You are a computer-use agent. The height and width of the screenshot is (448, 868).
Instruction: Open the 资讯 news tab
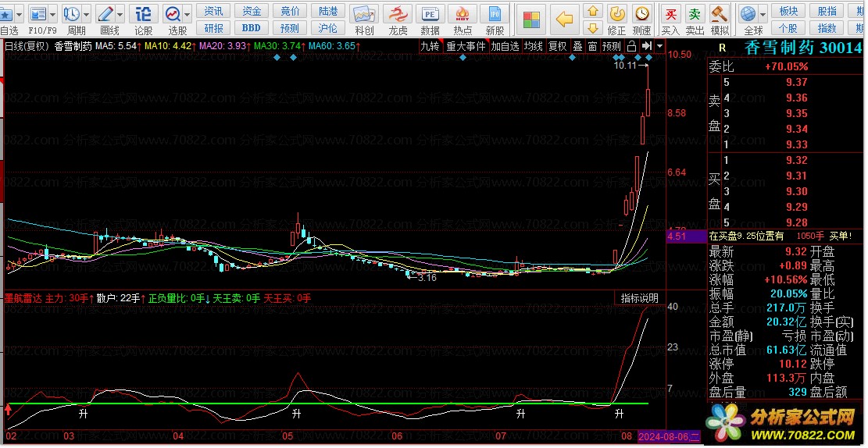(x=213, y=11)
